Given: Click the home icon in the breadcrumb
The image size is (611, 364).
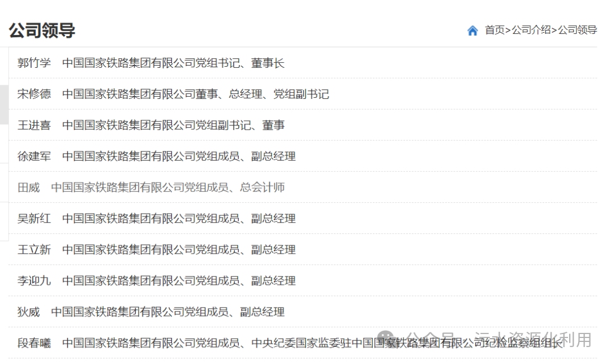Looking at the screenshot, I should coord(472,30).
